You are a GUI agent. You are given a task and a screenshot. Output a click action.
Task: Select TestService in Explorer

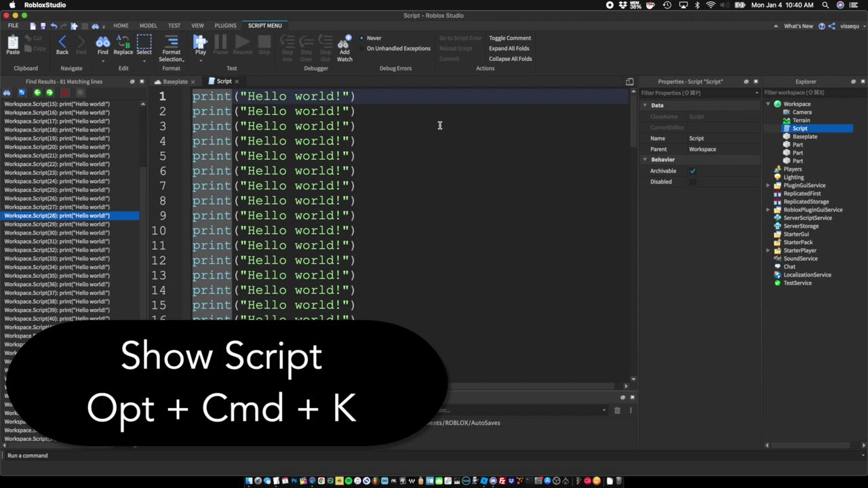point(797,283)
